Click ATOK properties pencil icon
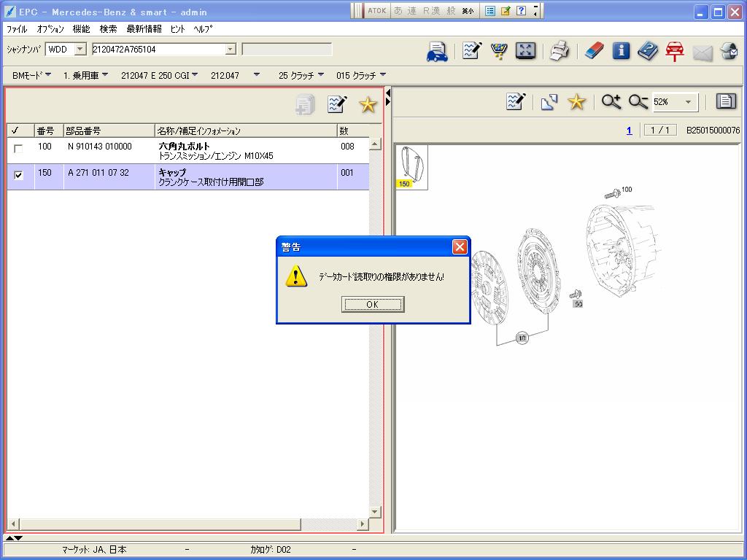This screenshot has height=560, width=747. (x=506, y=11)
